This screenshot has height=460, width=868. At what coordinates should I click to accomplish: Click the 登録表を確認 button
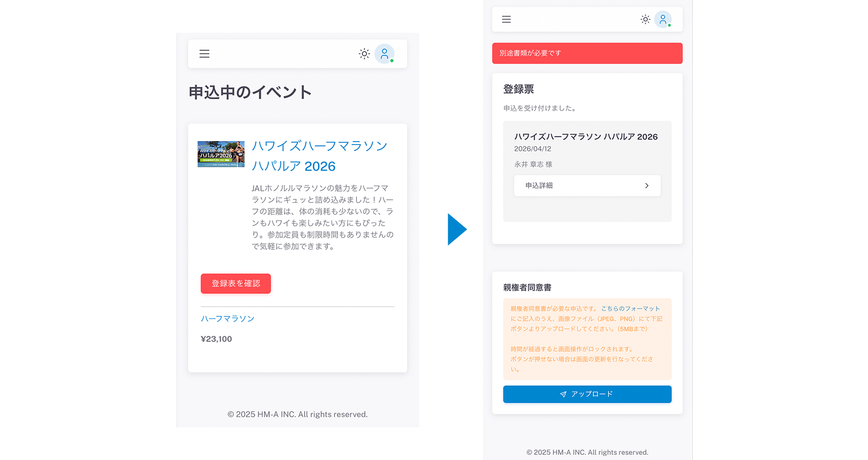(x=236, y=284)
